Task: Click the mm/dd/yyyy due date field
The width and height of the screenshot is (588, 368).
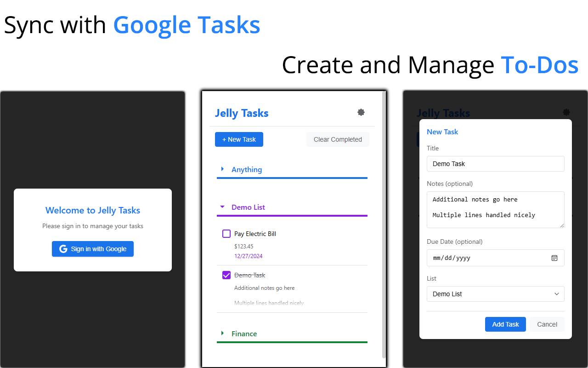Action: [496, 258]
